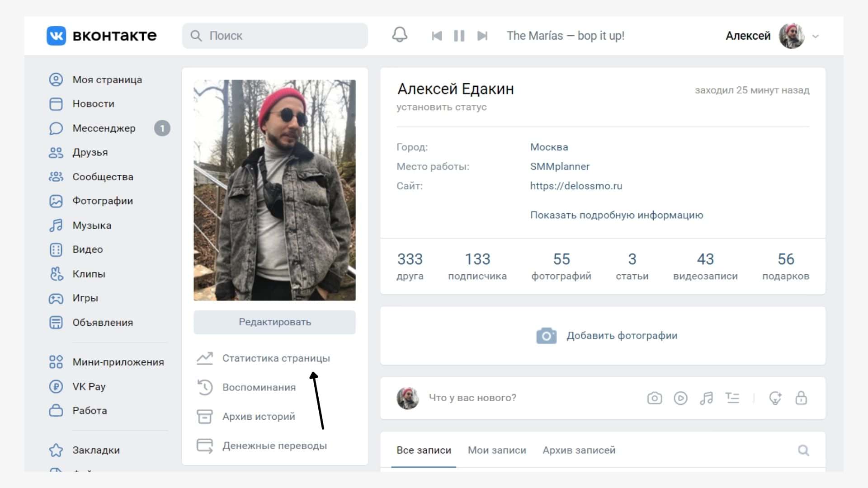
Task: Open the https://delossmo.ru link
Action: tap(576, 186)
